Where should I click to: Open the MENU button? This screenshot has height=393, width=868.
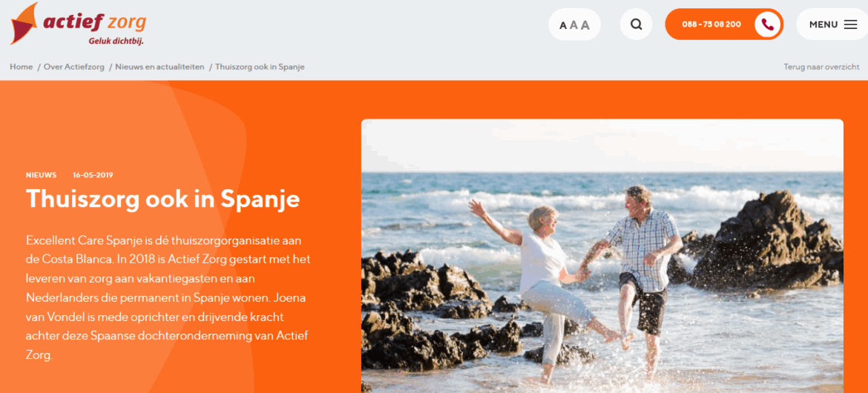832,24
